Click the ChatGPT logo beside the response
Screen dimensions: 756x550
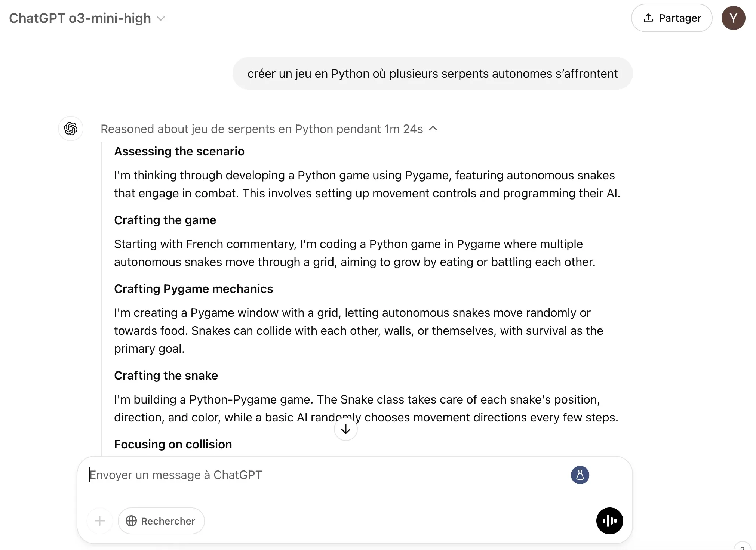coord(71,129)
